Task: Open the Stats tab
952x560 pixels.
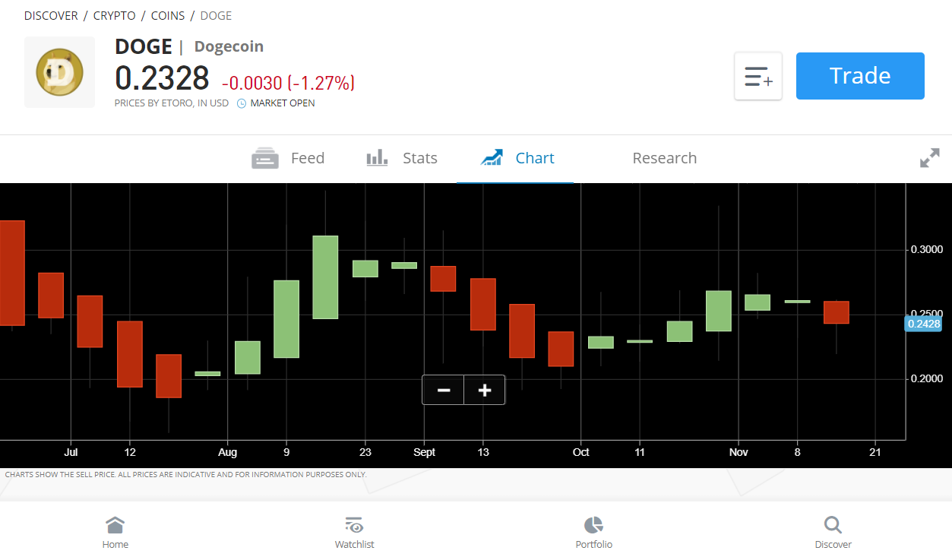Action: 402,158
